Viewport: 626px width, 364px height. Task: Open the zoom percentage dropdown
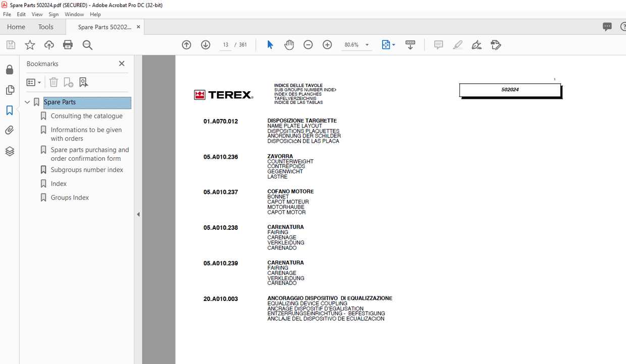pyautogui.click(x=367, y=44)
